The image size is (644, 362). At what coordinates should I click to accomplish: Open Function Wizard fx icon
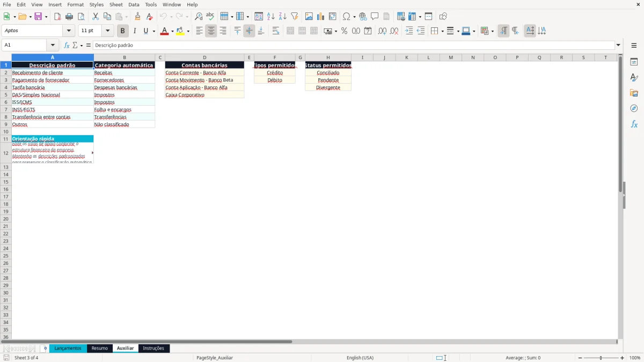coord(67,46)
